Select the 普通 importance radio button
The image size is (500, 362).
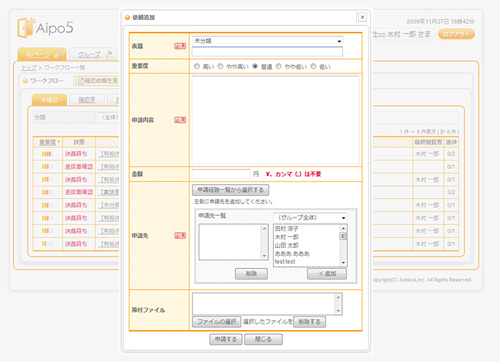(x=255, y=66)
